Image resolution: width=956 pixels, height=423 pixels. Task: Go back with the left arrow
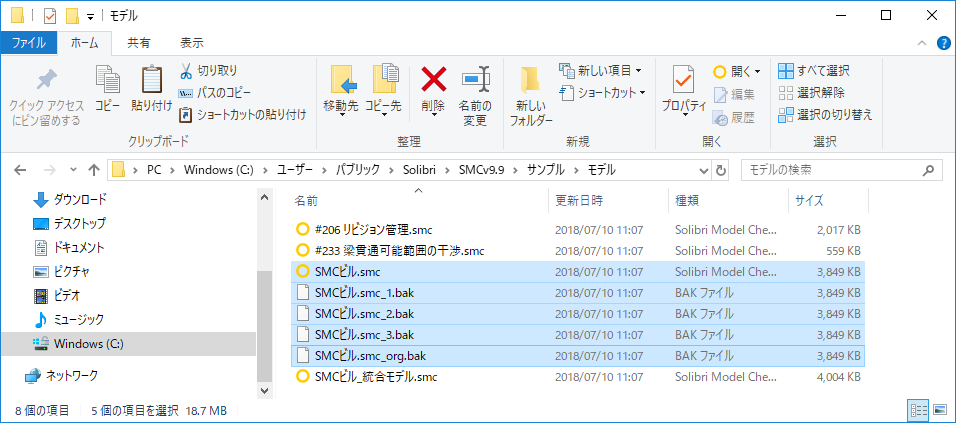click(x=20, y=170)
